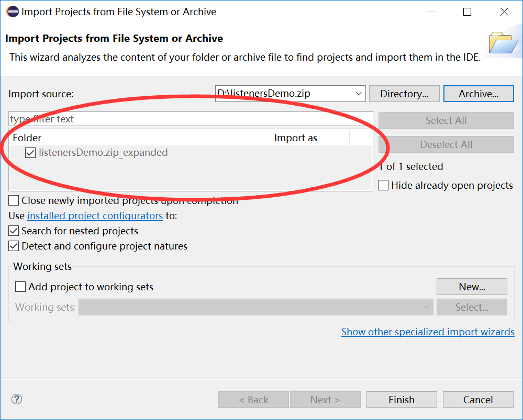
Task: Click the Import as column header
Action: (x=310, y=138)
